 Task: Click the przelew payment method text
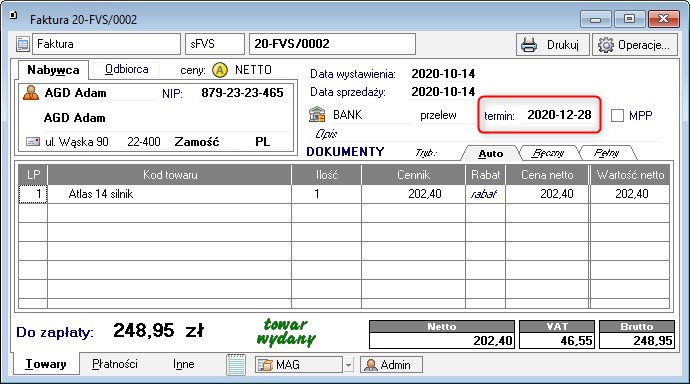click(438, 115)
